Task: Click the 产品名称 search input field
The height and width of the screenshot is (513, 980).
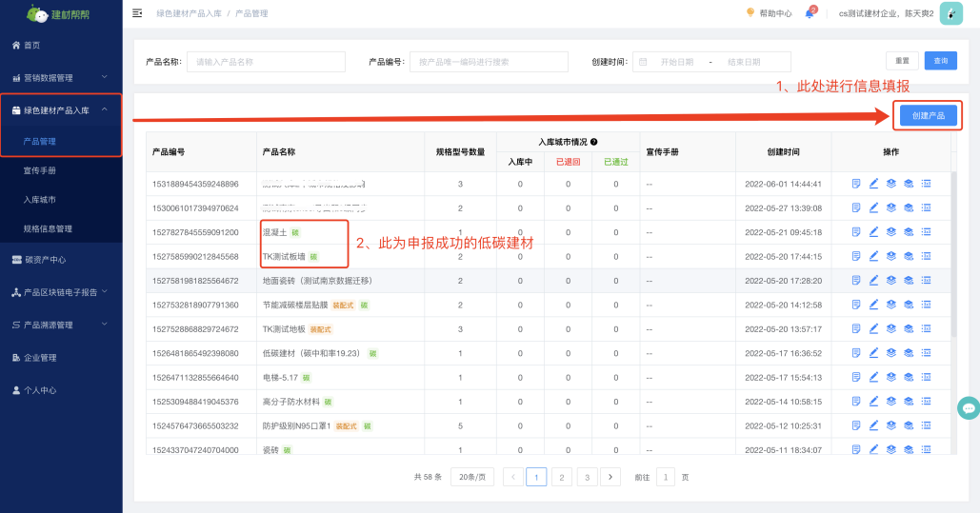Action: coord(266,62)
